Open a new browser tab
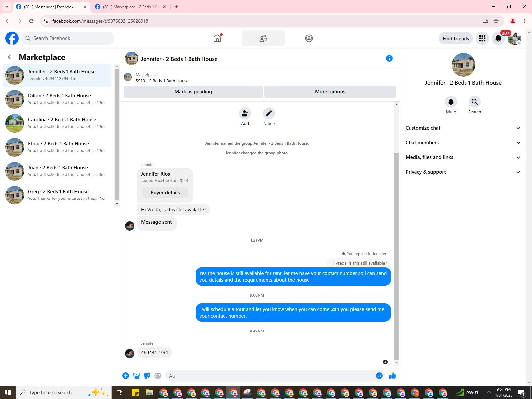This screenshot has width=532, height=399. (x=176, y=7)
